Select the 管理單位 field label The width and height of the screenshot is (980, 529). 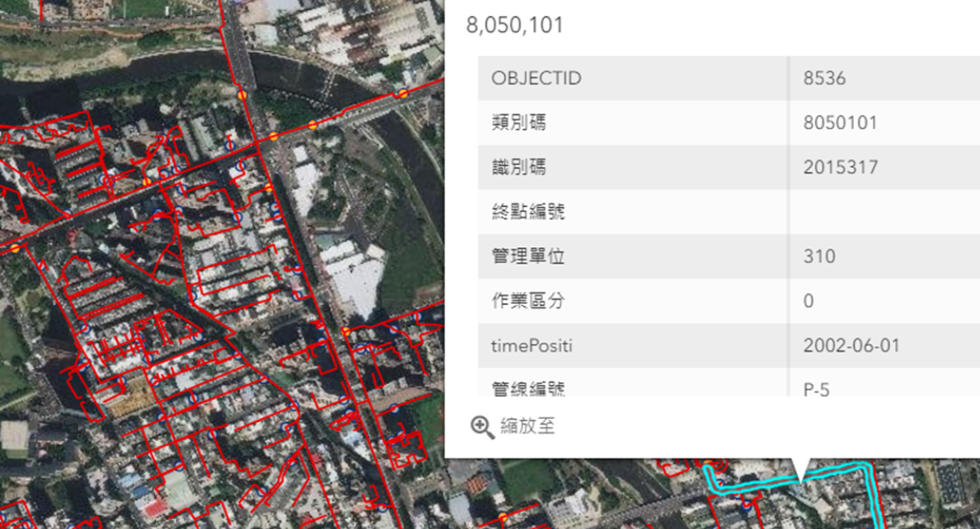coord(528,256)
